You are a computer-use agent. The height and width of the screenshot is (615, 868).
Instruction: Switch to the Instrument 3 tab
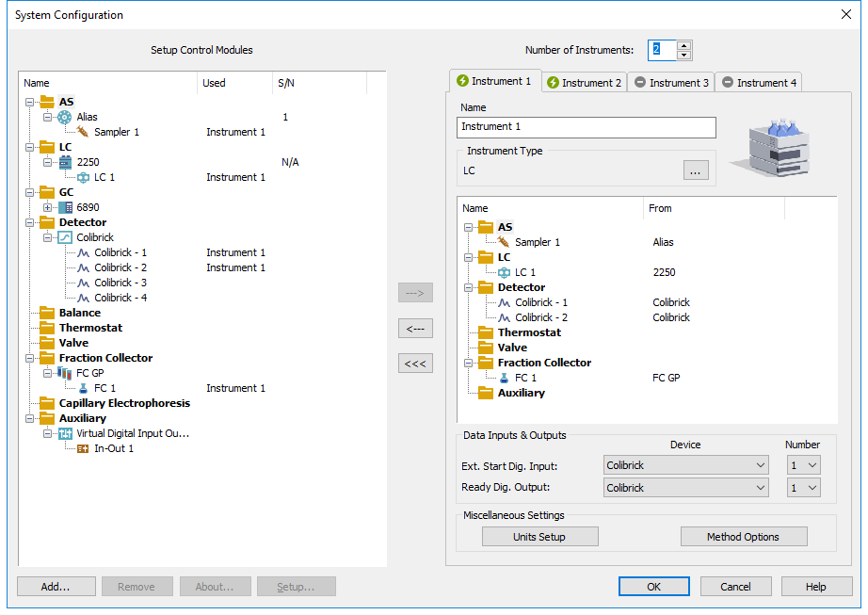tap(671, 83)
